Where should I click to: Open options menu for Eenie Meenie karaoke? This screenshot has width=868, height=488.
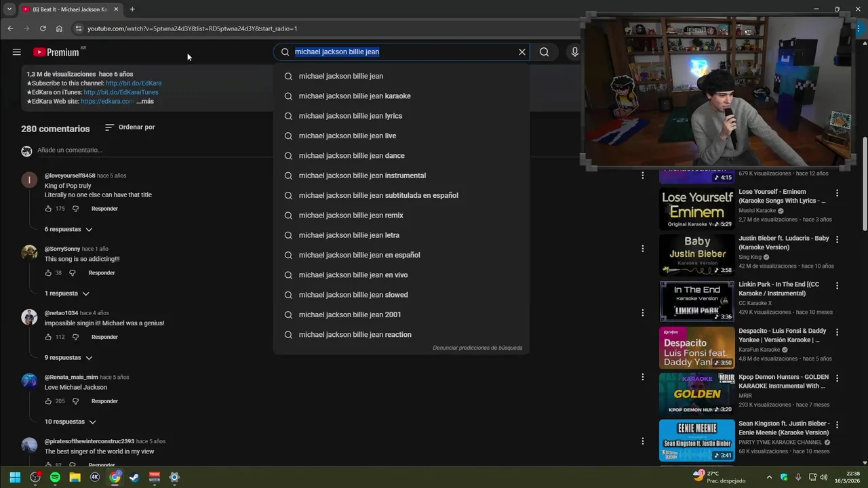click(837, 425)
